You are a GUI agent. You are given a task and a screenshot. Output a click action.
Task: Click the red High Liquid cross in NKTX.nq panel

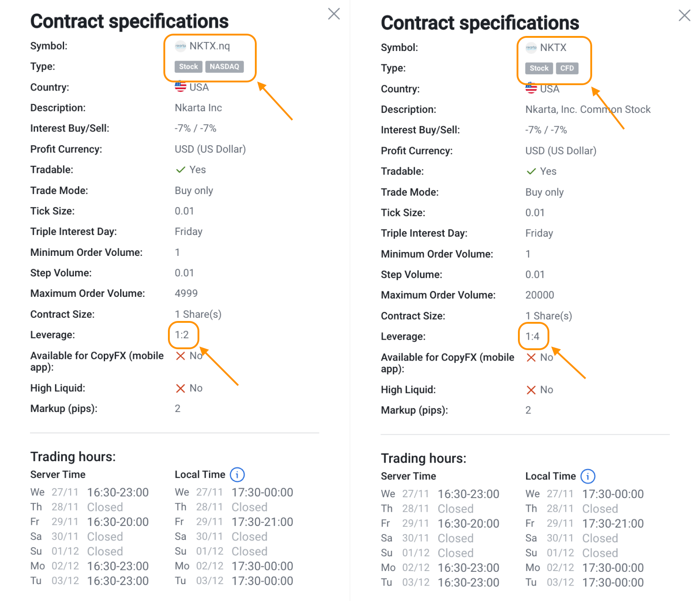[181, 388]
